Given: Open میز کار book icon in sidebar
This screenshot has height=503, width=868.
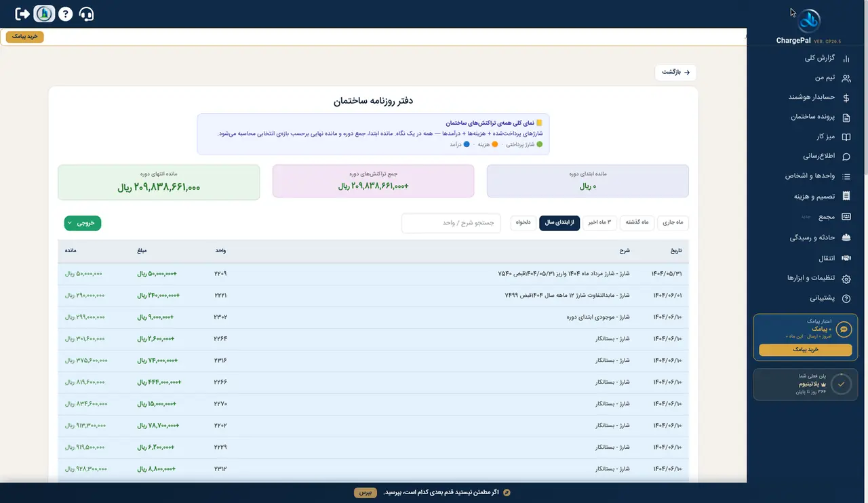Looking at the screenshot, I should click(846, 137).
